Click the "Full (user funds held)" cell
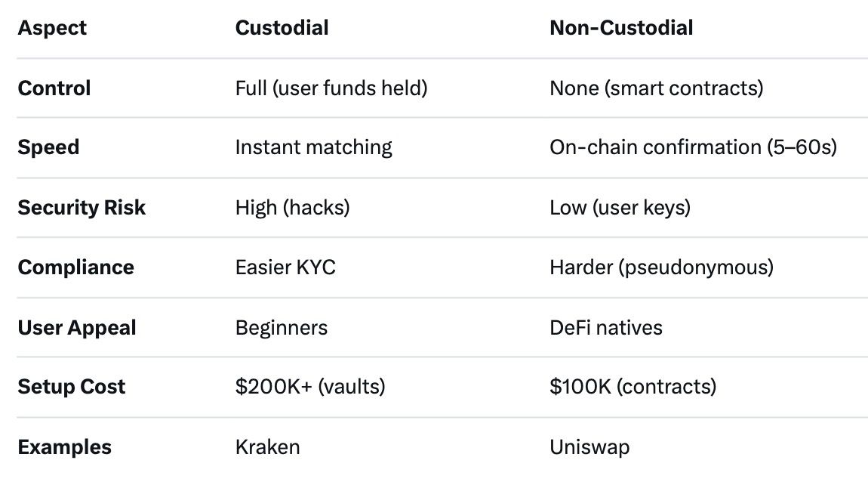The image size is (868, 485). 331,88
